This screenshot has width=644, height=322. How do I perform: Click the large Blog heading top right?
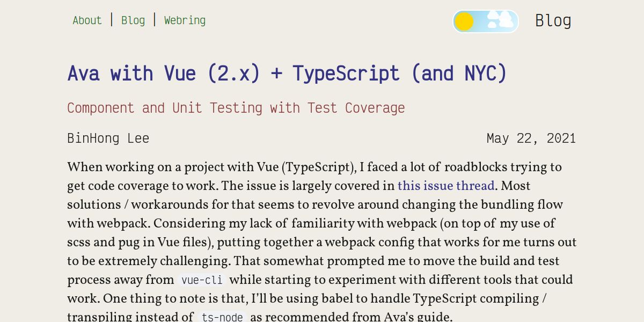(x=553, y=20)
